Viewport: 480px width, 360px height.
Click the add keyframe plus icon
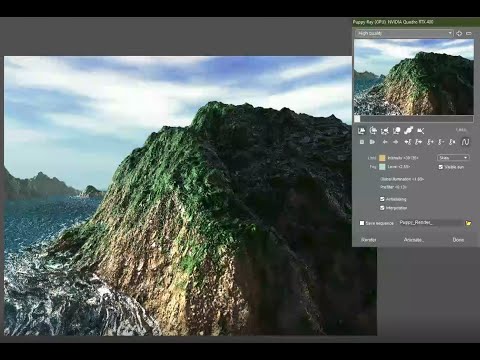point(430,142)
